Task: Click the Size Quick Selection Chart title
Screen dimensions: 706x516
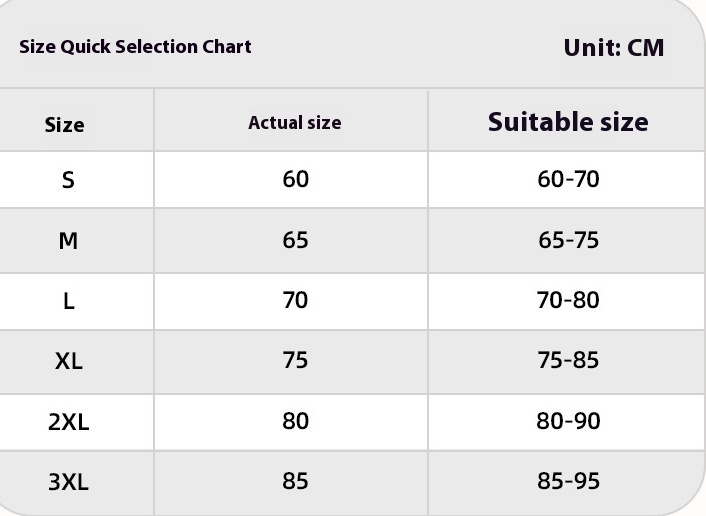Action: point(135,47)
